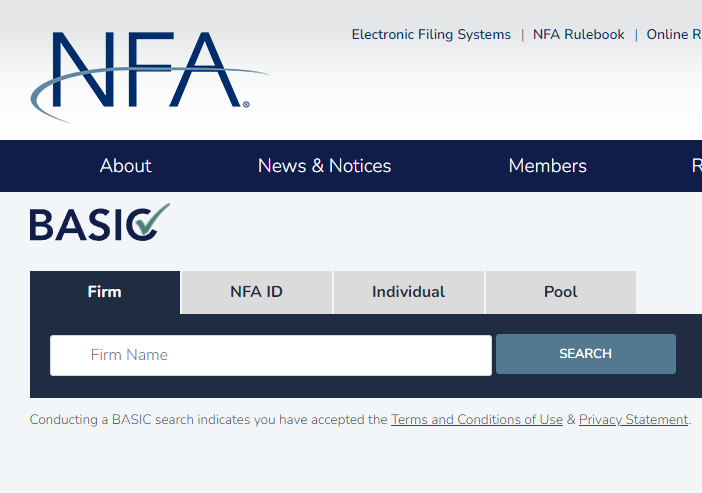The image size is (702, 493).
Task: Click the green checkmark in BASIC logo
Action: tap(150, 220)
